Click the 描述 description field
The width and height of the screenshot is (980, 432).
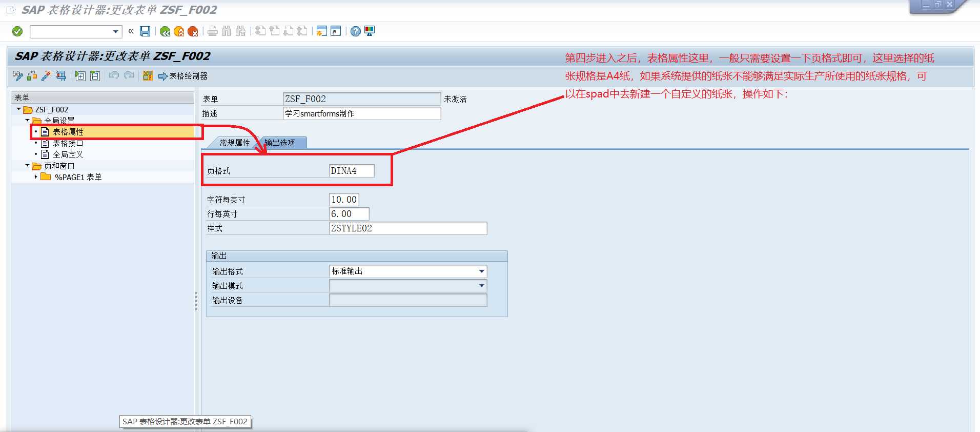pyautogui.click(x=362, y=113)
